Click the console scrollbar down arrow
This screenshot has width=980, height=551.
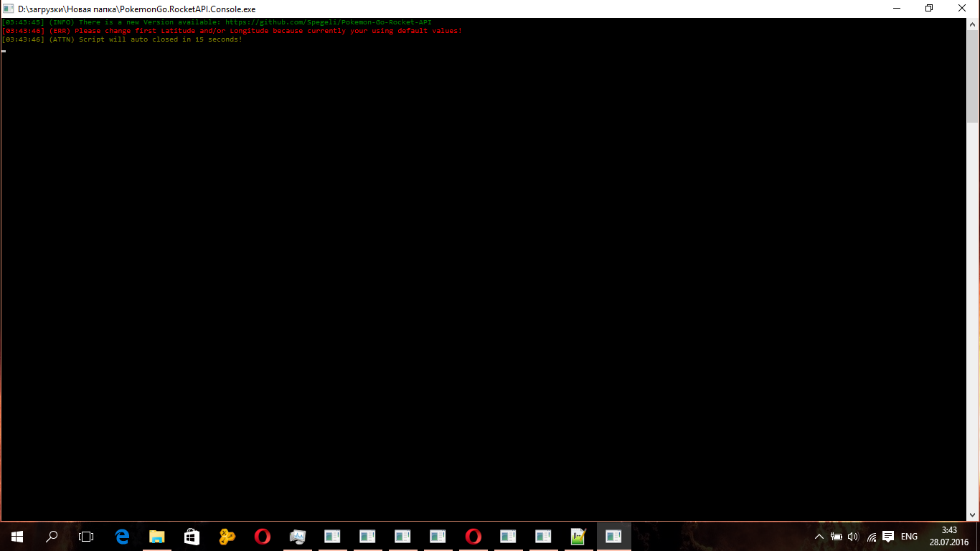click(973, 514)
